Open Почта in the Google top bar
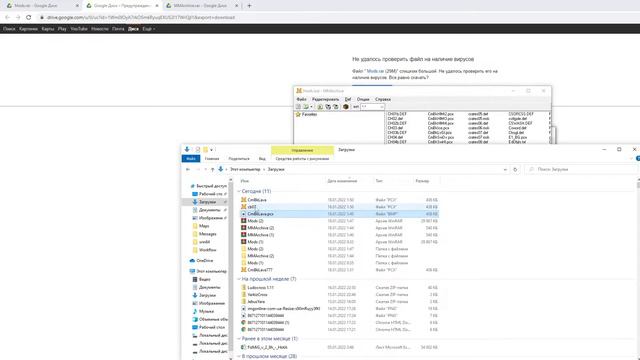Image resolution: width=640 pixels, height=360 pixels. pyautogui.click(x=118, y=29)
